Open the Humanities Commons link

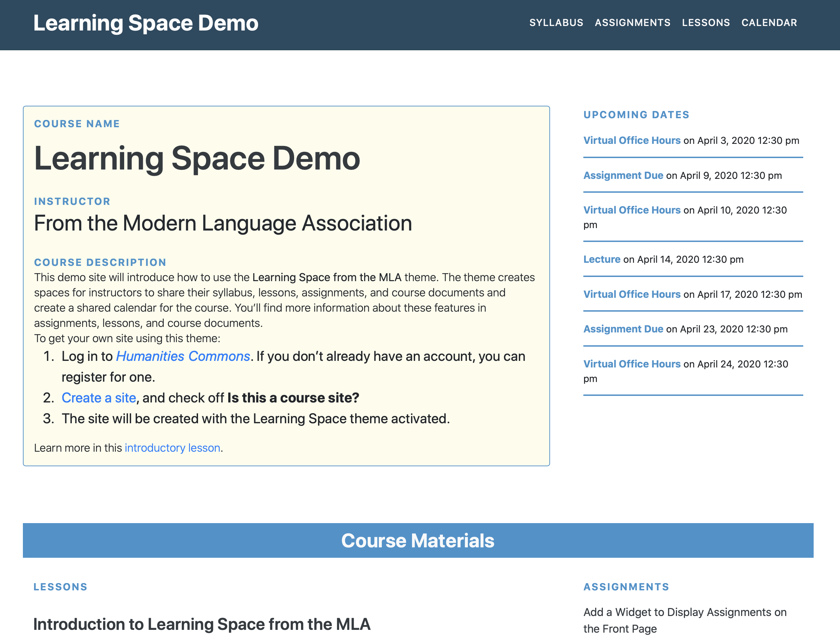(x=183, y=356)
